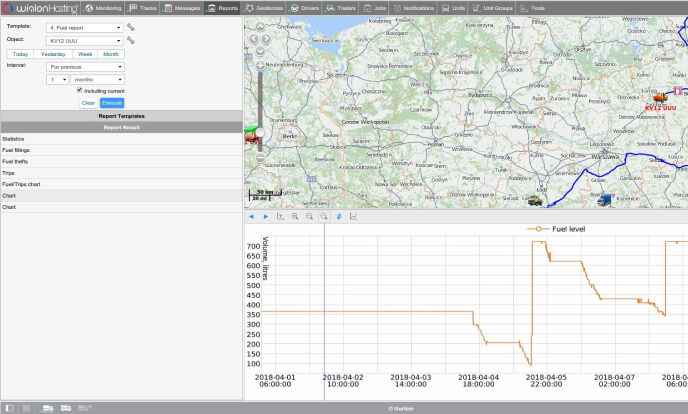Click the chart zoom-out magnifier icon

pyautogui.click(x=309, y=216)
